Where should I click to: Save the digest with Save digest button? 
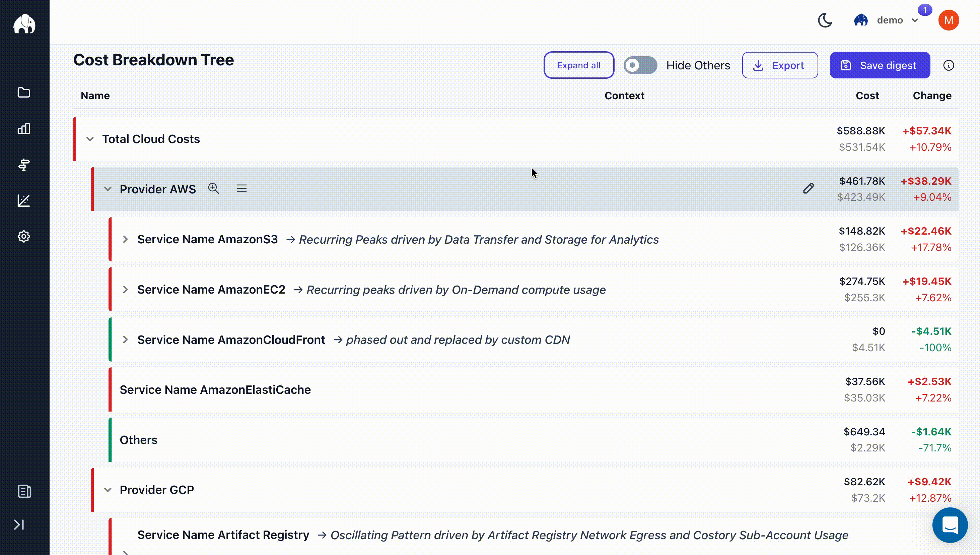tap(880, 65)
